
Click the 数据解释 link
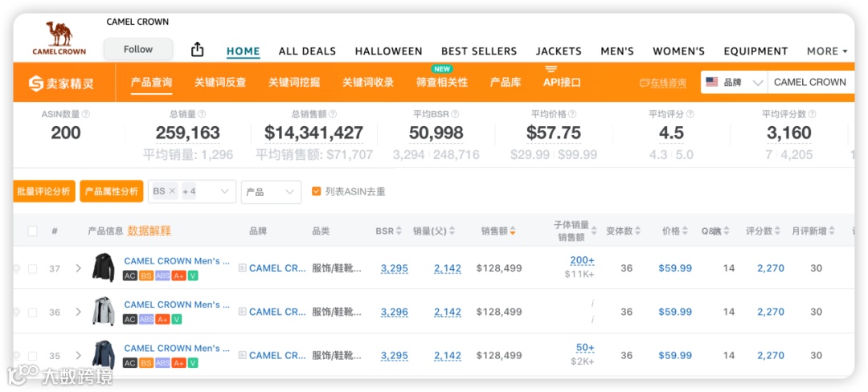pos(149,231)
